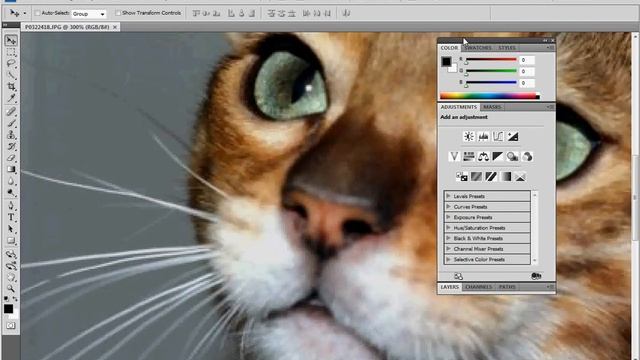Open the Adjustments panel options menu
This screenshot has height=360, width=640.
(550, 107)
